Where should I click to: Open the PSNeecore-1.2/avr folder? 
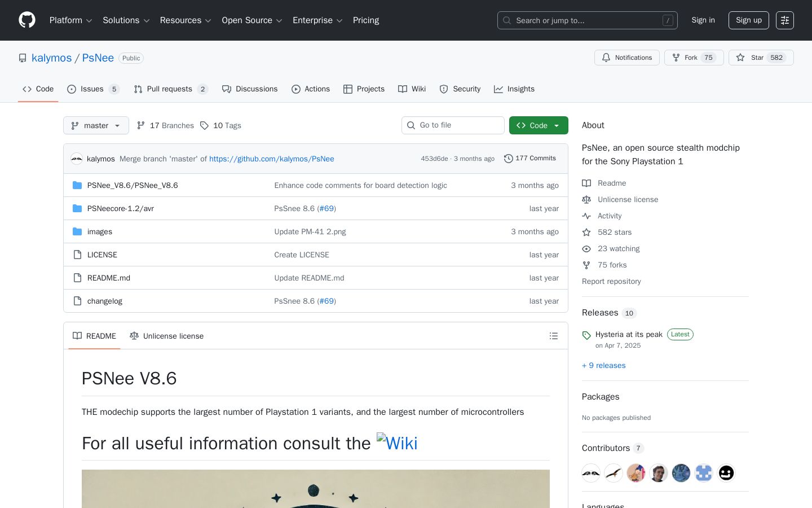[121, 208]
